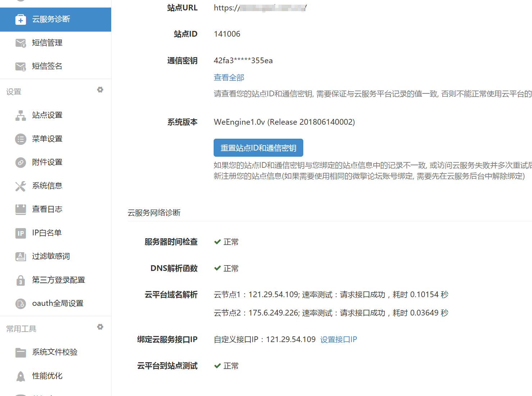The height and width of the screenshot is (396, 532).
Task: Click the 云服务诊断 medical kit icon
Action: (21, 19)
